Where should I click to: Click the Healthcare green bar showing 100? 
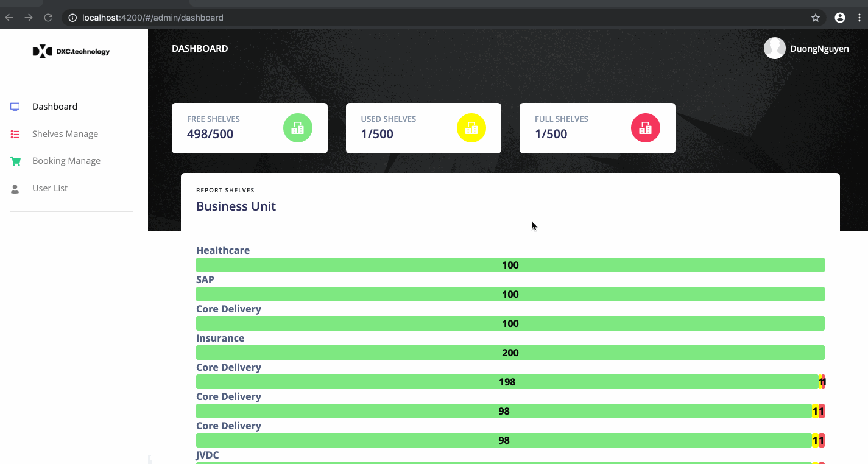tap(510, 265)
